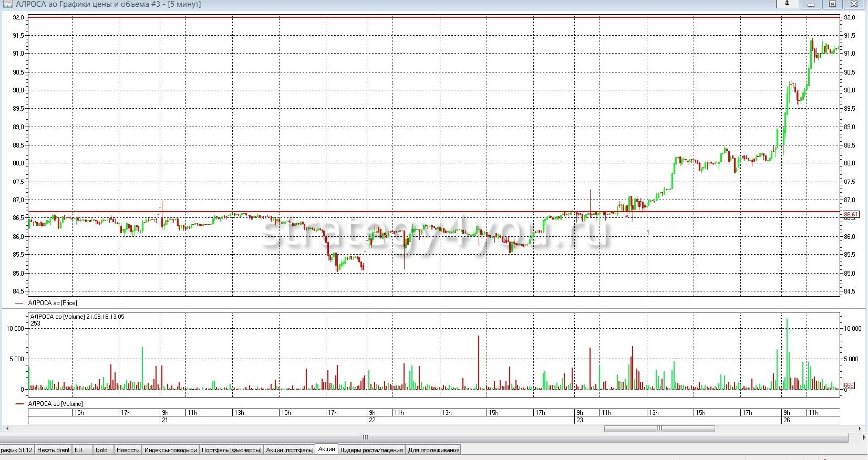Click the workspace scrollbar right arrow

pyautogui.click(x=863, y=437)
